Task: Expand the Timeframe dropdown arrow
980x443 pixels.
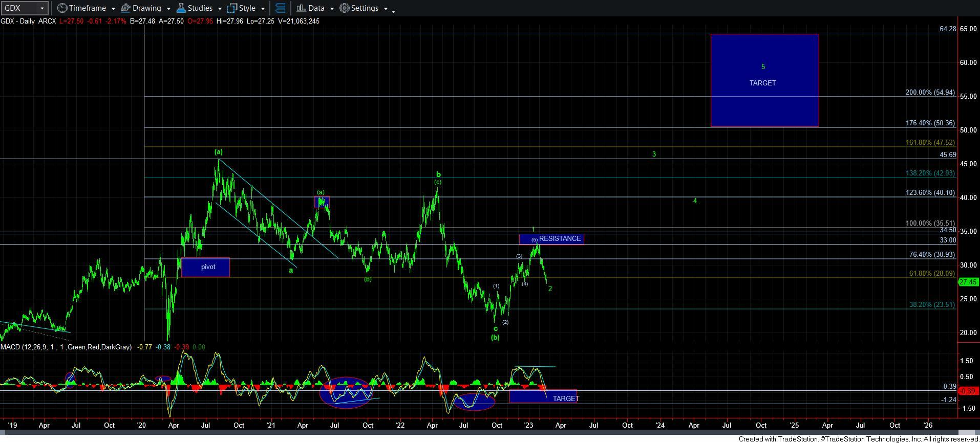Action: tap(113, 9)
